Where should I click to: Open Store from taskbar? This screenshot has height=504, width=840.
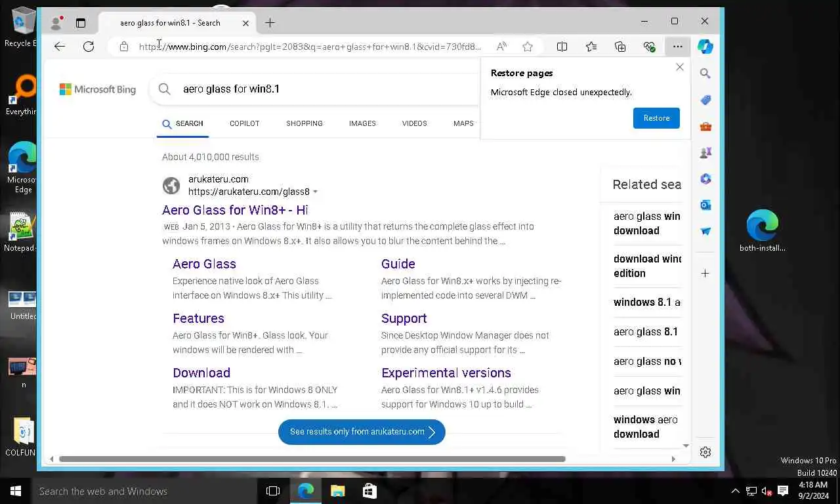[369, 491]
